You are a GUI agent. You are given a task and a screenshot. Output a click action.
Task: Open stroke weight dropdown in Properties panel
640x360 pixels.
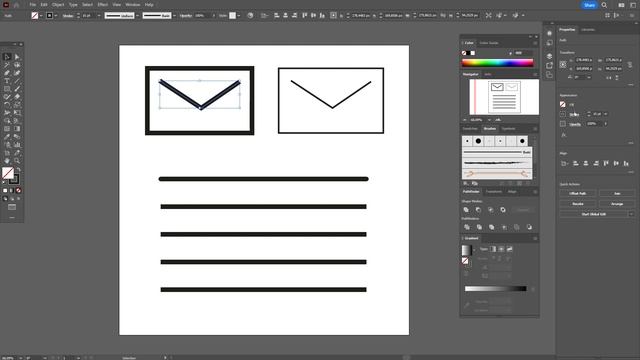606,114
